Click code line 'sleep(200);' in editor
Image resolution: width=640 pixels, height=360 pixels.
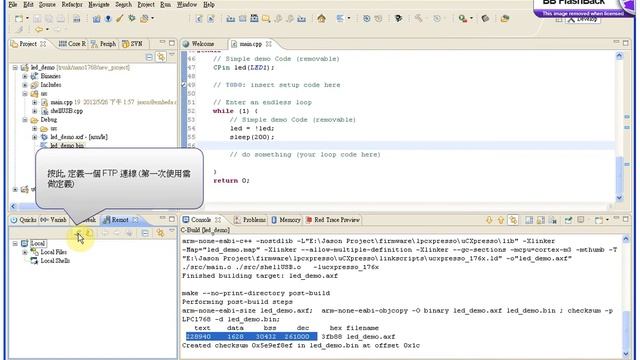pyautogui.click(x=252, y=137)
